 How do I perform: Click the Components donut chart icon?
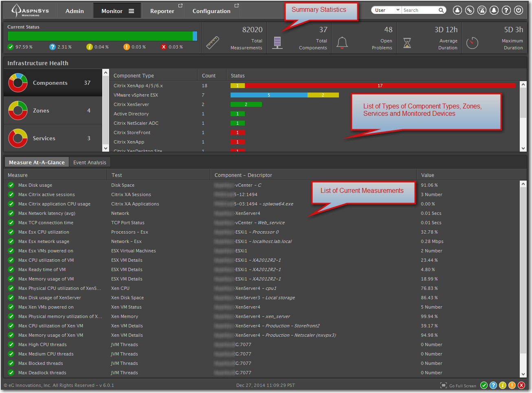pyautogui.click(x=18, y=83)
